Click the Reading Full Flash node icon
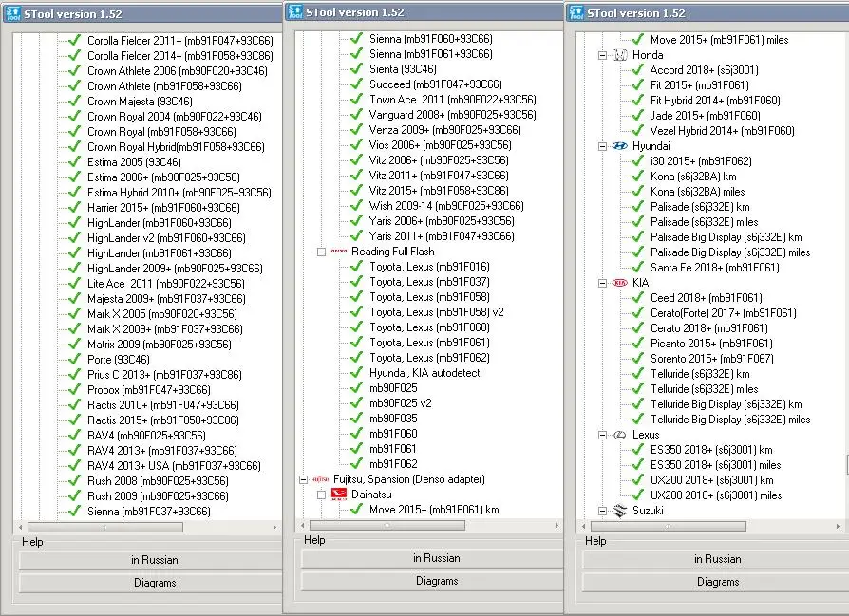The width and height of the screenshot is (849, 616). coord(339,252)
